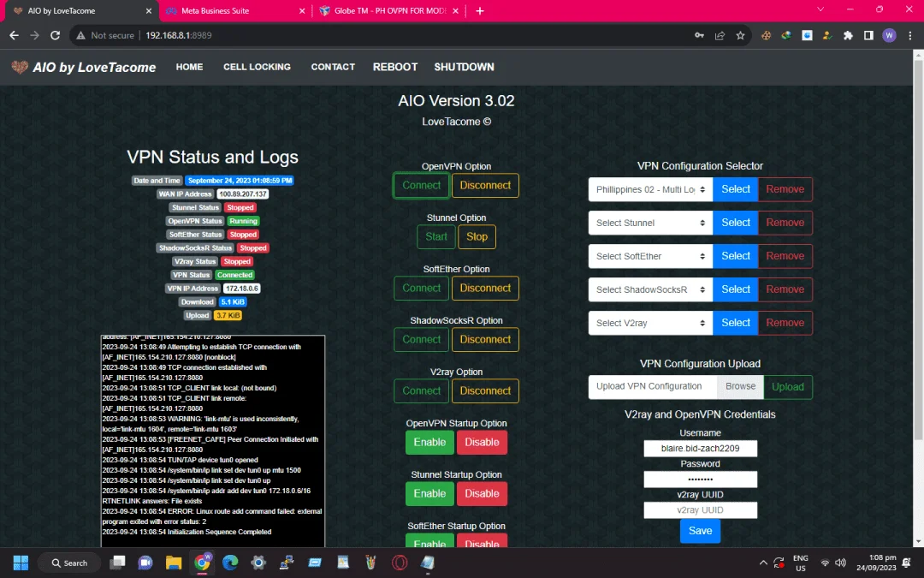The image size is (924, 578).
Task: Open a new browser tab
Action: click(480, 10)
